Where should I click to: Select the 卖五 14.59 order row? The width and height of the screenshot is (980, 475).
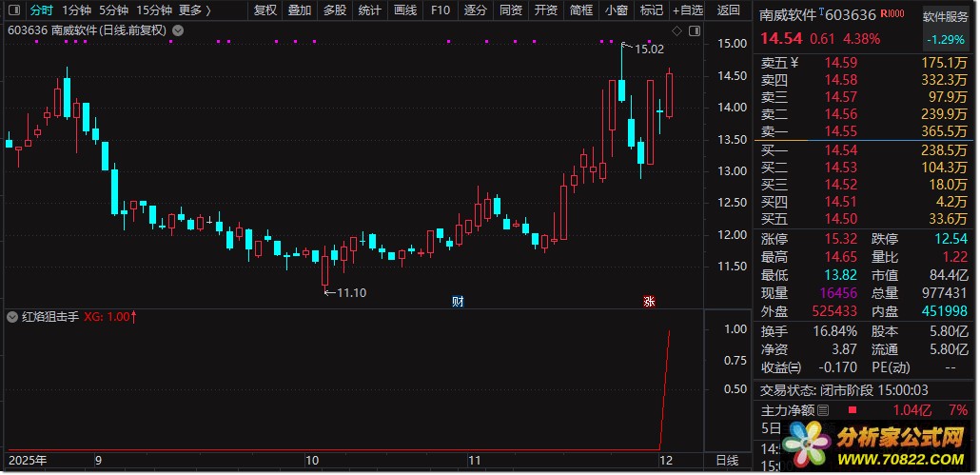click(x=864, y=63)
